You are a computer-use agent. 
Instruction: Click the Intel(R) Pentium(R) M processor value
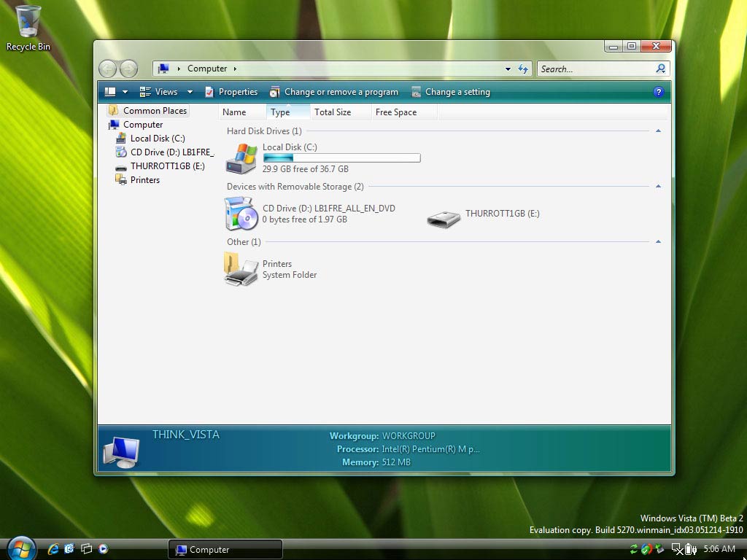coord(430,449)
